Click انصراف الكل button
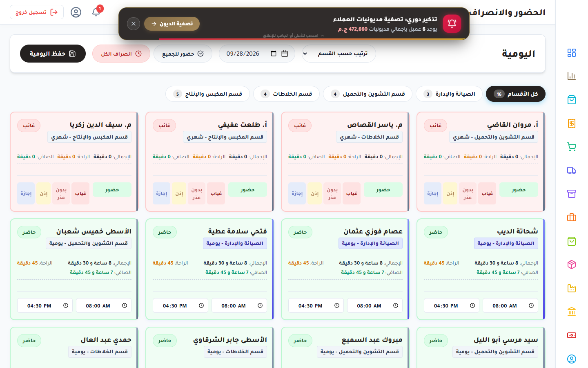This screenshot has height=368, width=588. pyautogui.click(x=121, y=54)
